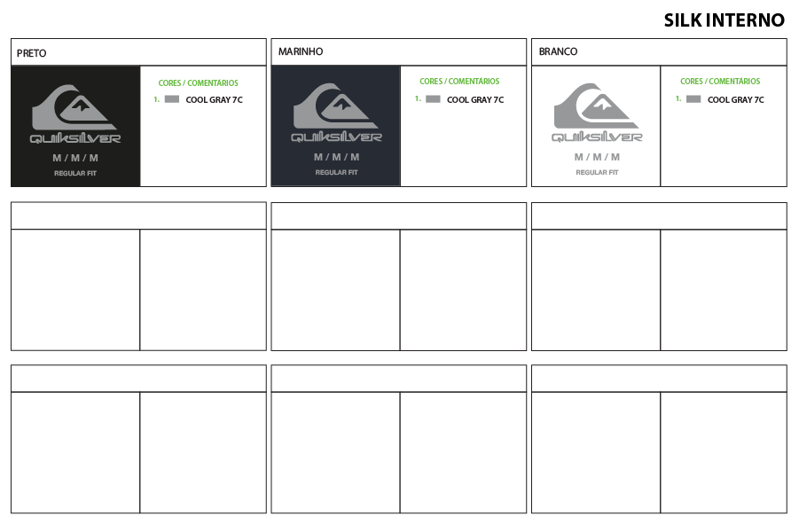The image size is (799, 532).
Task: Select the M / M / M size text on black artwork
Action: (75, 158)
